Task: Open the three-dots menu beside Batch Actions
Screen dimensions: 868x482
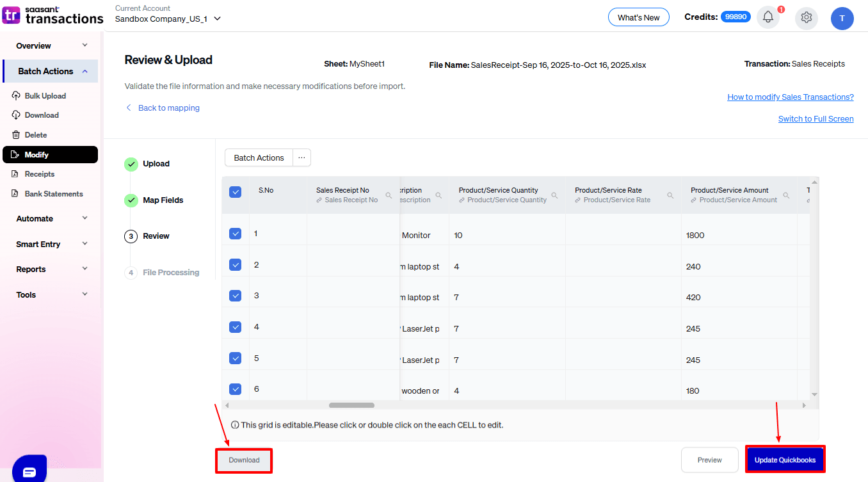Action: pyautogui.click(x=301, y=157)
